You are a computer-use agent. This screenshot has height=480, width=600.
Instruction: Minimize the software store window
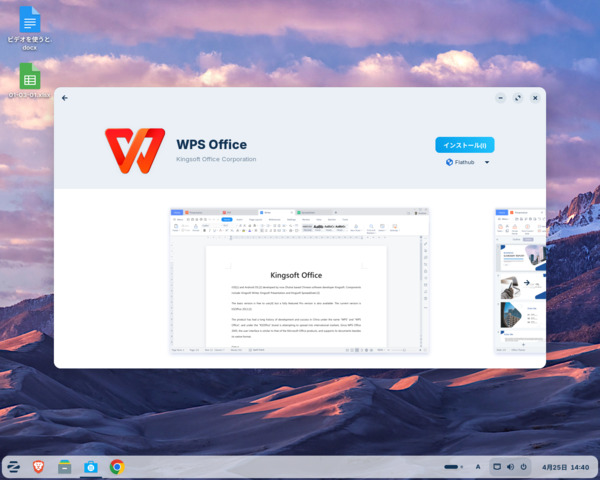click(500, 98)
